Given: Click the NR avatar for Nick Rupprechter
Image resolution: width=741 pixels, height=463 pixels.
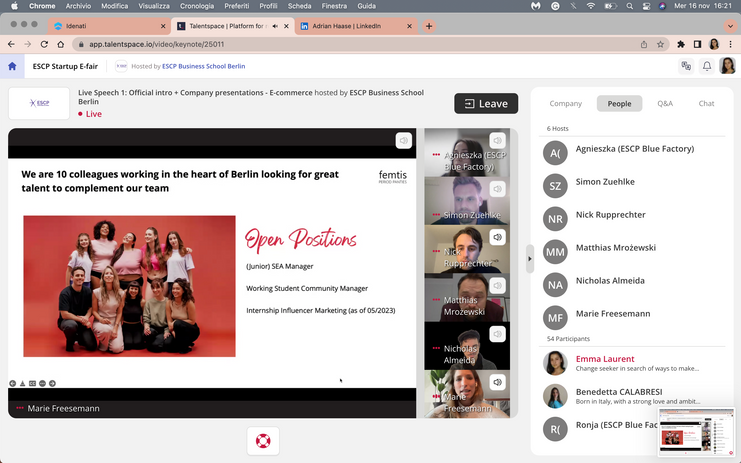Looking at the screenshot, I should (555, 219).
